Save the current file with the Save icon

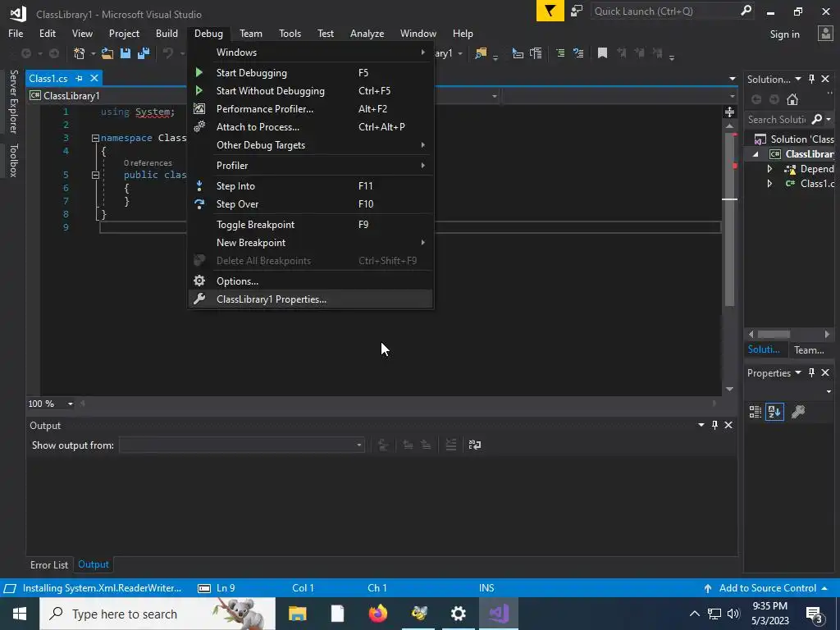tap(126, 53)
